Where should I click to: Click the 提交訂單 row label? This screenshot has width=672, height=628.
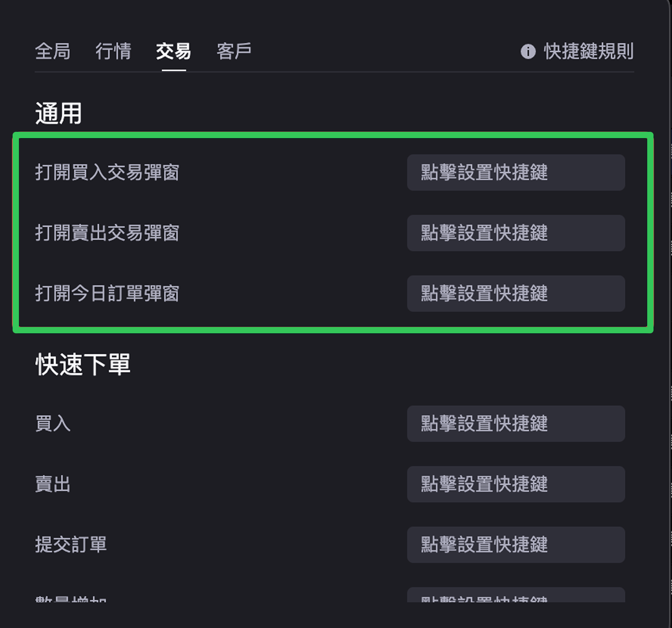[71, 544]
